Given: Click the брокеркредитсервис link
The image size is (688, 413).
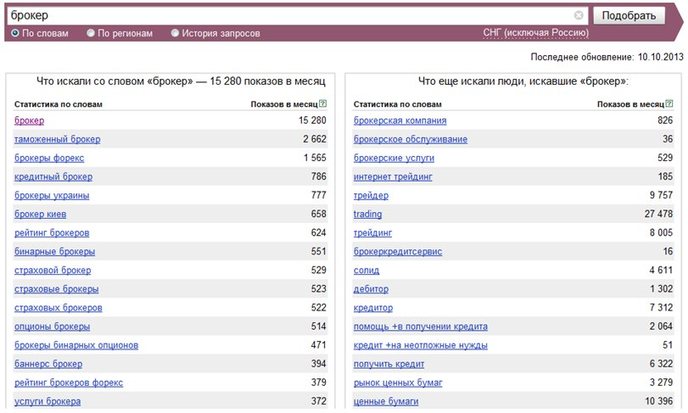Looking at the screenshot, I should click(x=398, y=251).
